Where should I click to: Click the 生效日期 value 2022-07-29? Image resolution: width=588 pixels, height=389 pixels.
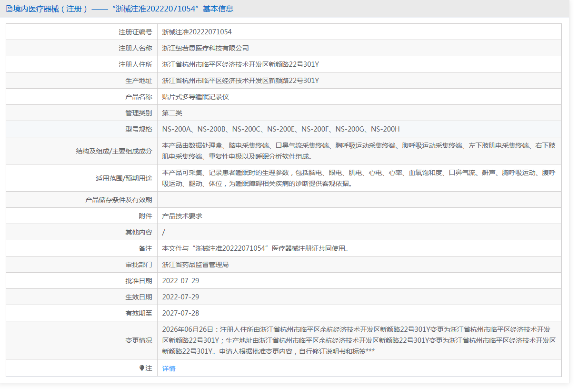181,297
